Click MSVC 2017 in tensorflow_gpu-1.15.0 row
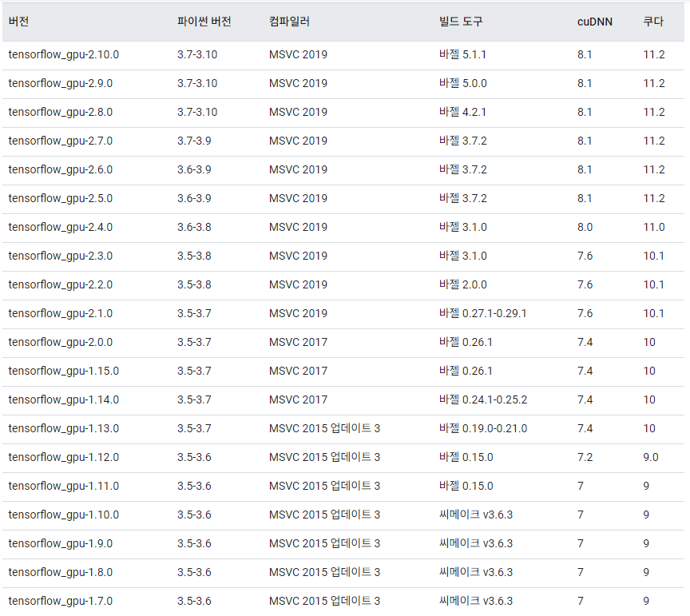Viewport: 690px width, 616px height. click(x=299, y=372)
